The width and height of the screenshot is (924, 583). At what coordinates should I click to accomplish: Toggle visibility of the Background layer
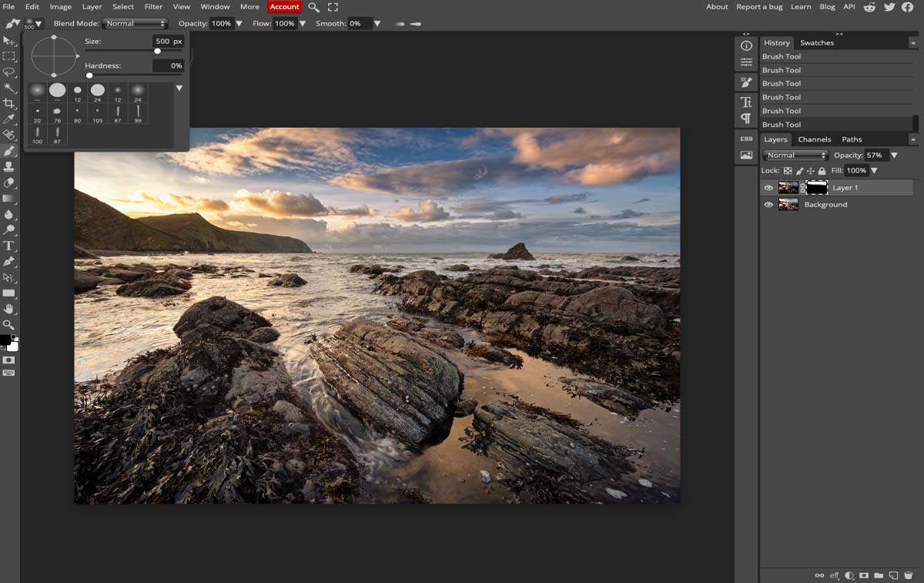tap(768, 205)
